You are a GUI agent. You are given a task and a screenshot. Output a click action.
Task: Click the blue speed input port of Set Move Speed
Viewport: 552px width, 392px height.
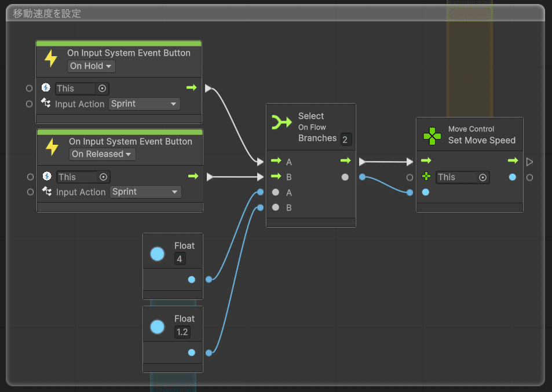426,192
